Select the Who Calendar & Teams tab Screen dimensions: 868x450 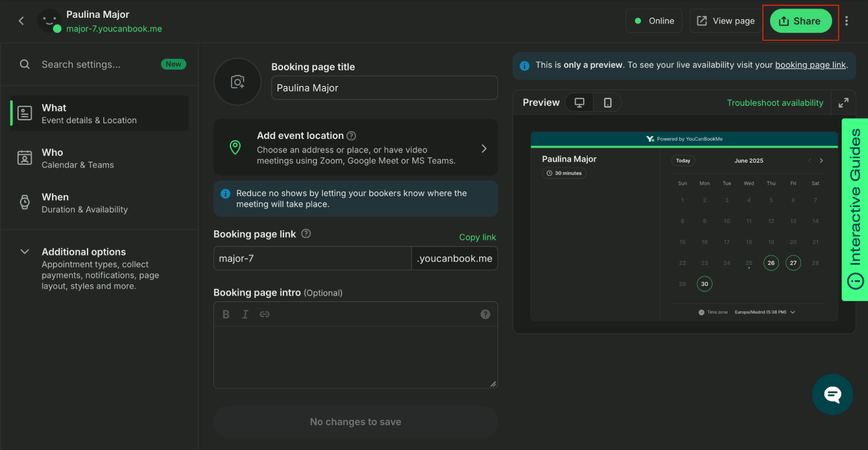point(99,158)
